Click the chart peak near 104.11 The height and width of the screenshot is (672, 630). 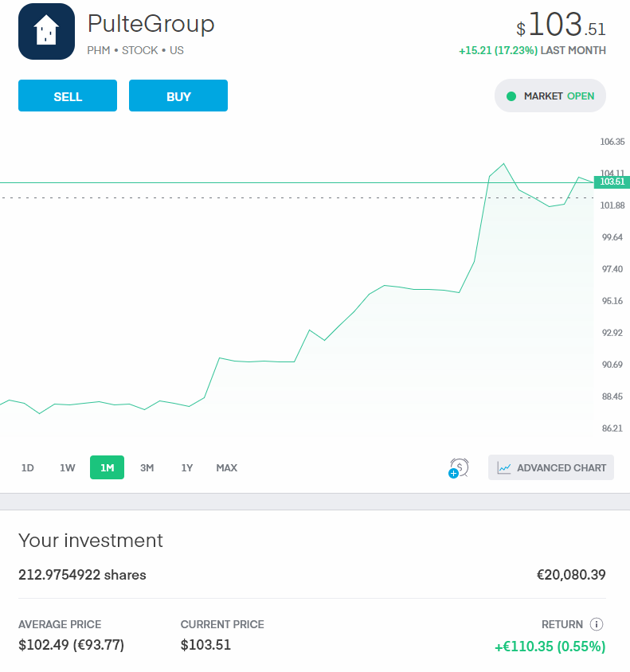point(503,164)
